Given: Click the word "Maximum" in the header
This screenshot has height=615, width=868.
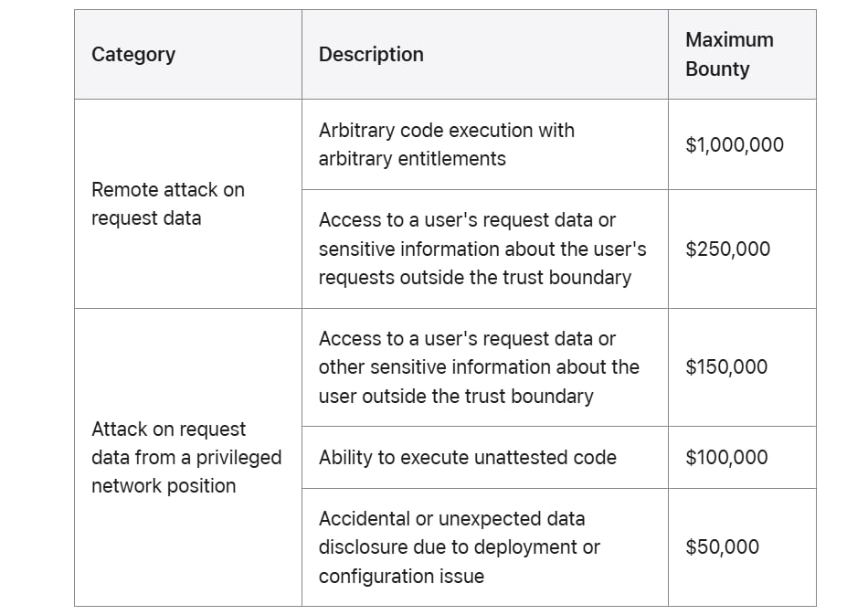Looking at the screenshot, I should coord(729,40).
